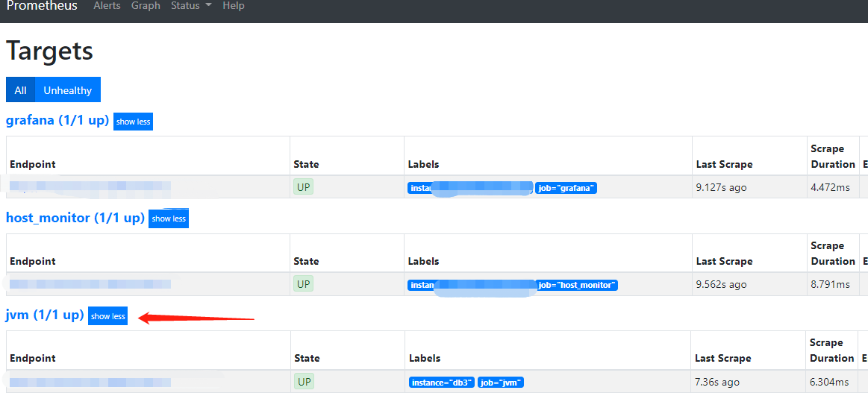
Task: Open the jvm (1/1 up) job link
Action: (x=45, y=315)
